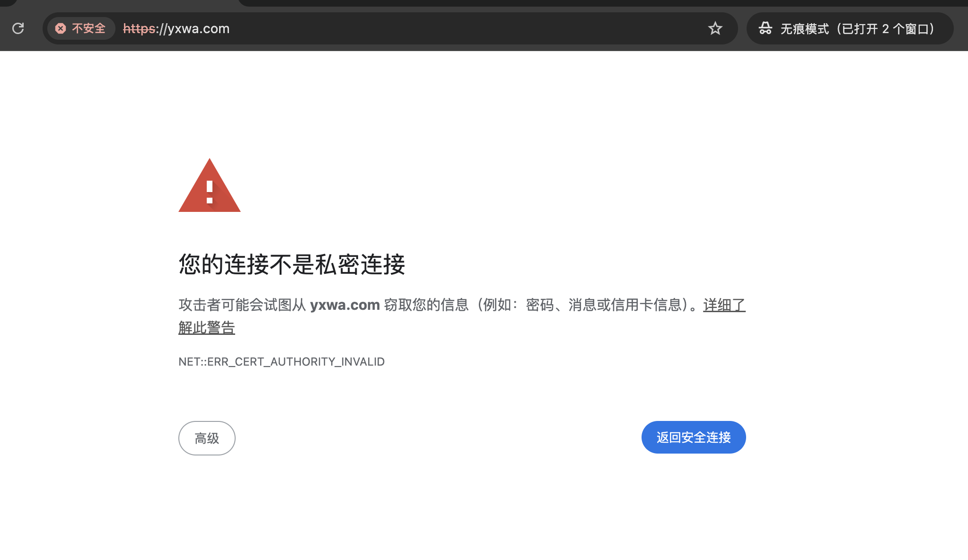Click the NET::ERR_CERT_AUTHORITY_INVALID error code
Screen dimensions: 968x560
click(282, 362)
